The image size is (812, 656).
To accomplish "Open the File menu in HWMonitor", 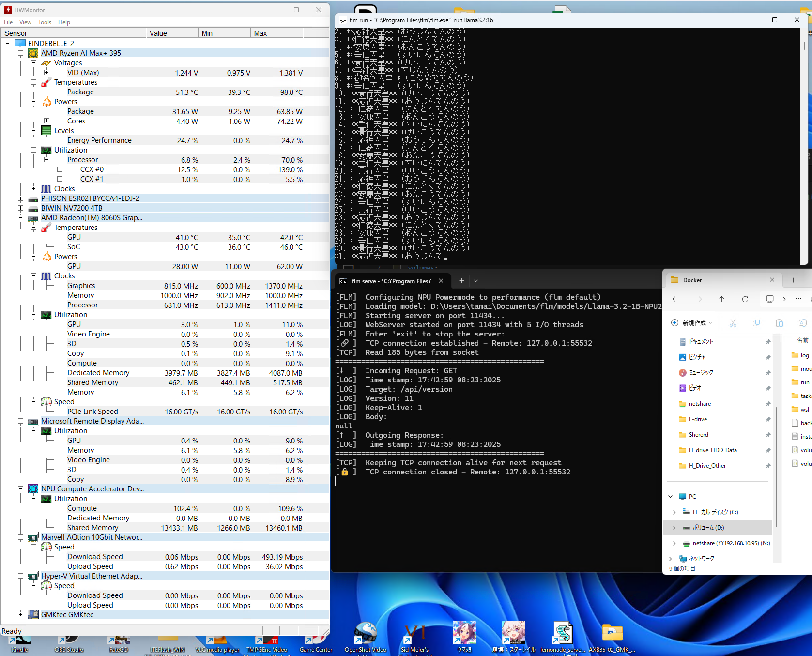I will (x=8, y=22).
